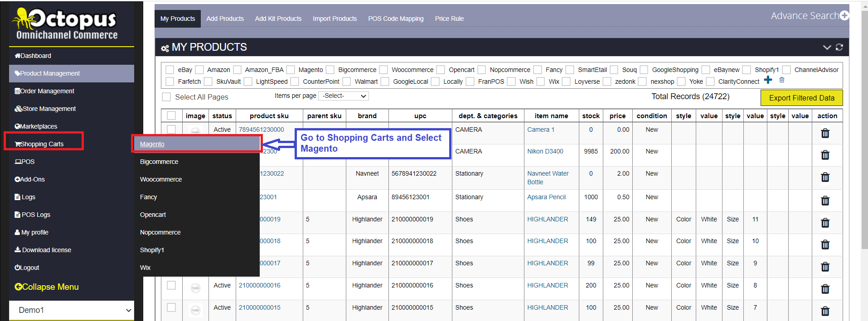Image resolution: width=868 pixels, height=321 pixels.
Task: Switch to Import Products tab
Action: pyautogui.click(x=335, y=19)
